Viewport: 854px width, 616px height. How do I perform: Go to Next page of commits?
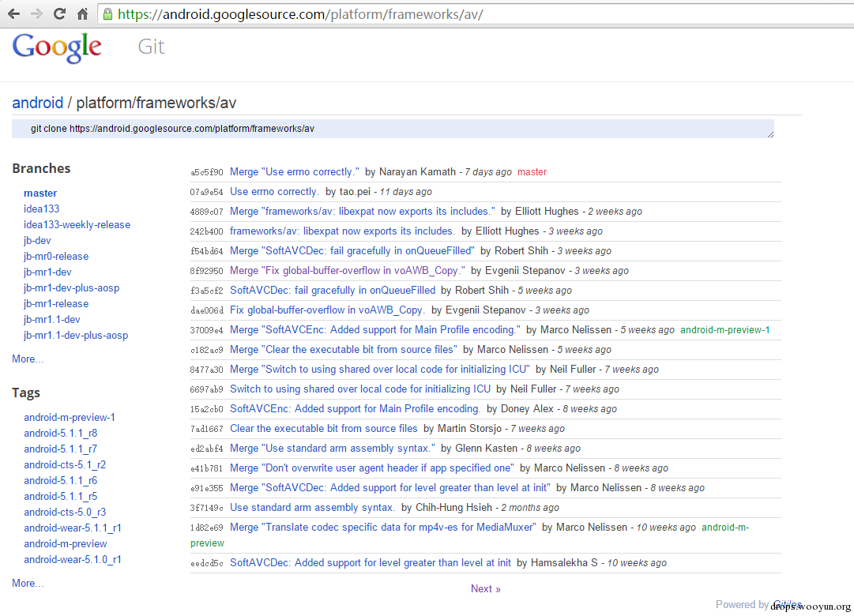click(x=486, y=589)
